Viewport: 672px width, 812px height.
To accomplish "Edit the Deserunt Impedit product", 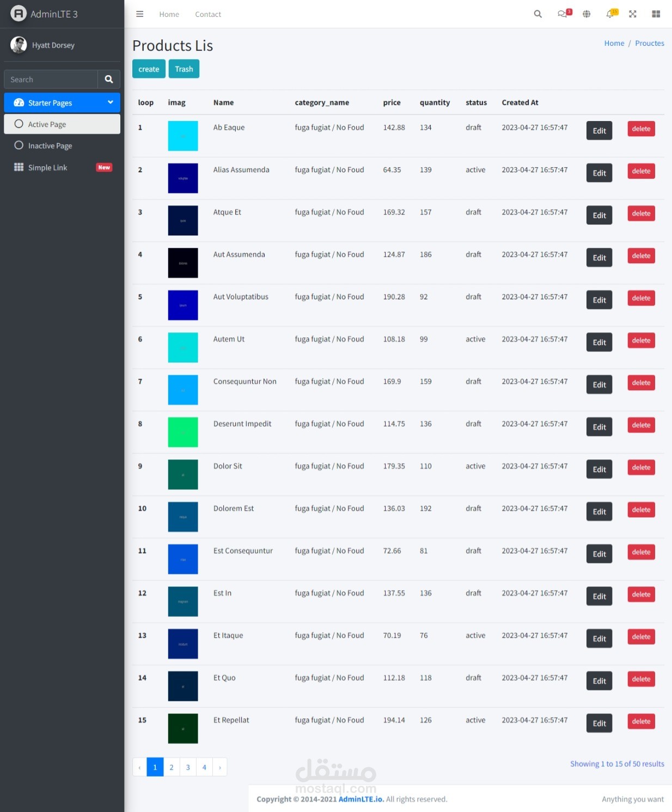I will click(599, 427).
